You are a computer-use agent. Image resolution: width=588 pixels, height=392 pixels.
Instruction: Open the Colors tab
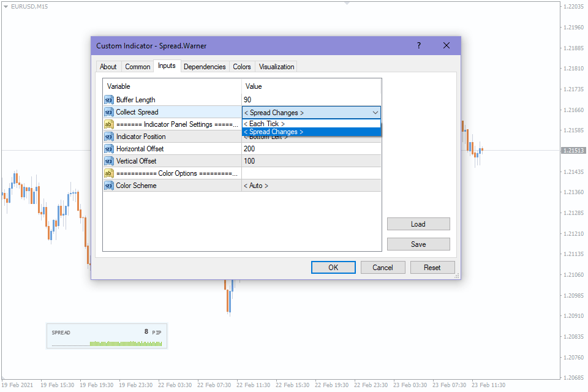pos(242,66)
